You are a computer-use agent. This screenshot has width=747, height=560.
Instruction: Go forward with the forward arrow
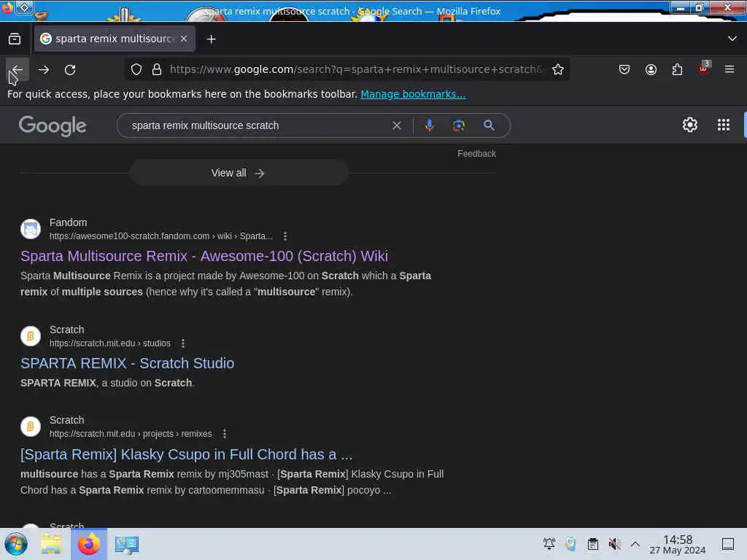[44, 69]
